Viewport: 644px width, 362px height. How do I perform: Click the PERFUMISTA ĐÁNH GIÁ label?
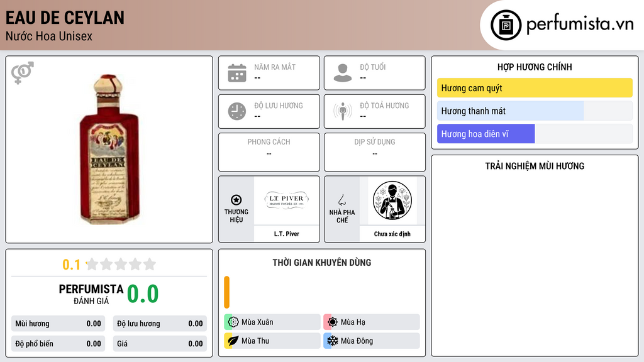(x=91, y=294)
